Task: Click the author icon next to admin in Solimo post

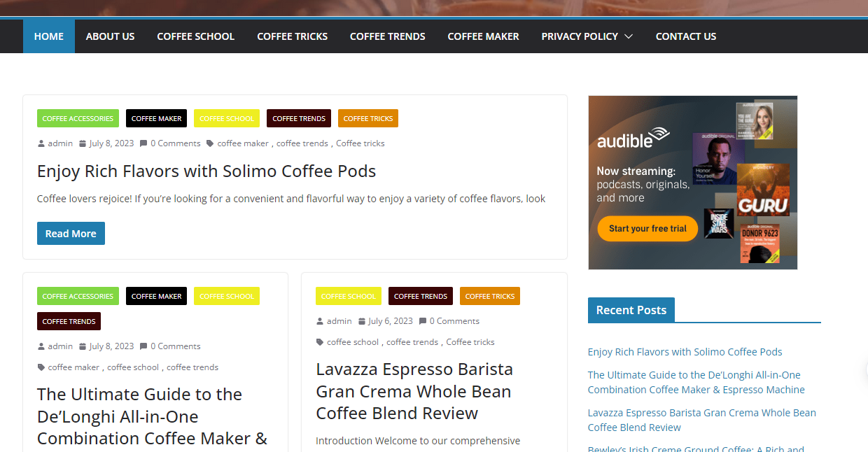Action: click(41, 143)
